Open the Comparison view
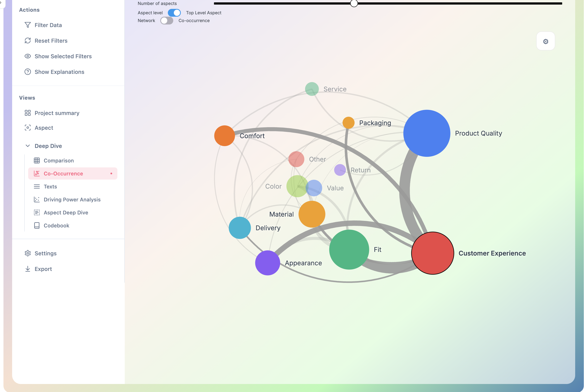Screen dimensions: 586x392 coord(58,160)
